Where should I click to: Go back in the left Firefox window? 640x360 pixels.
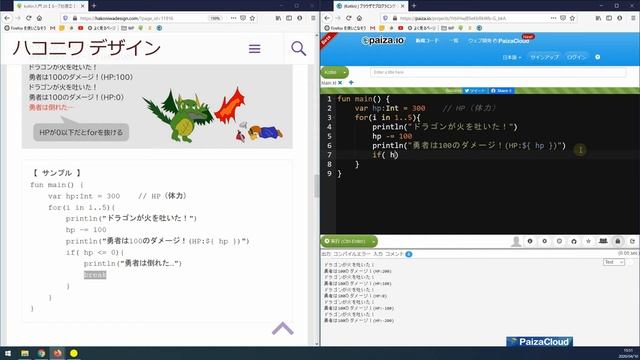tap(7, 18)
